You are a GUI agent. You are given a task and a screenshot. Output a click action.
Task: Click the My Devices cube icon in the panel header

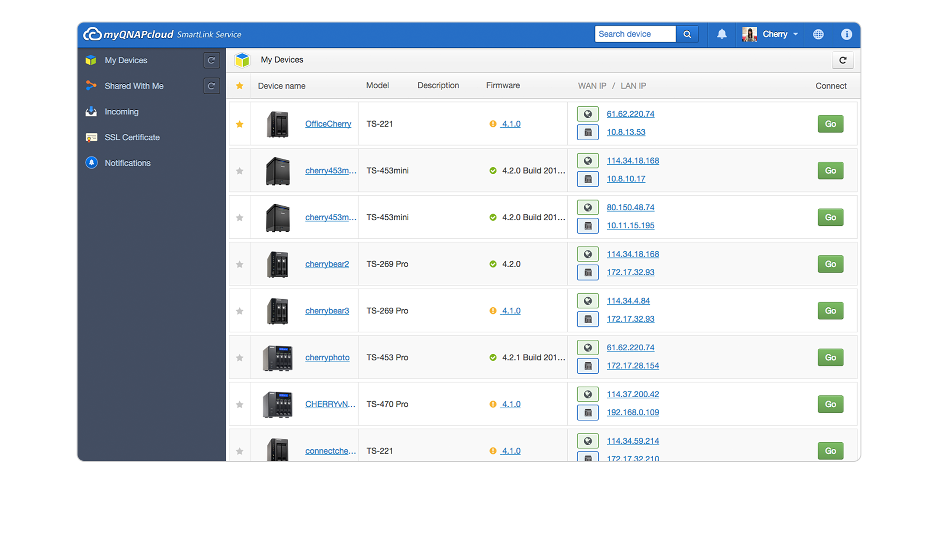point(242,60)
